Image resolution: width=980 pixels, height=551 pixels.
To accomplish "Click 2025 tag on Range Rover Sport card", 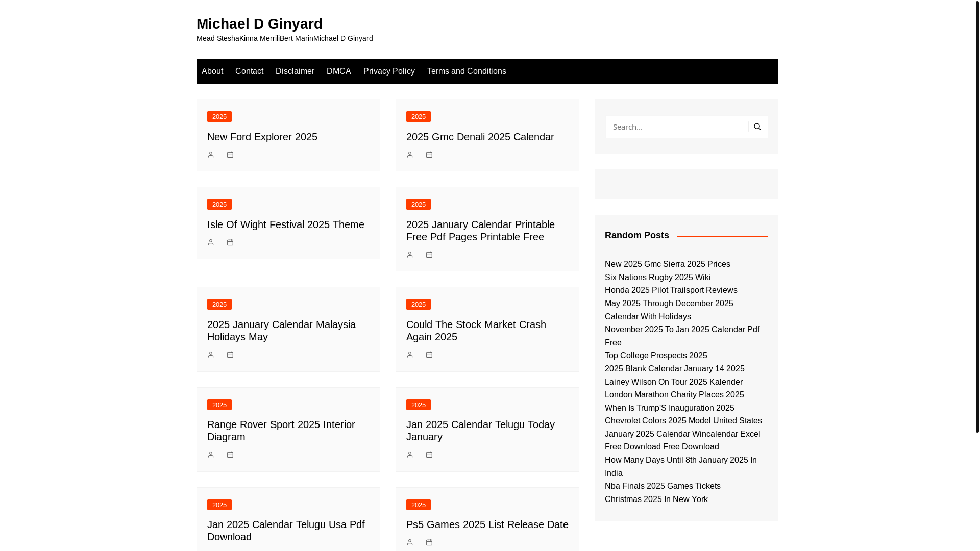I will click(x=219, y=405).
